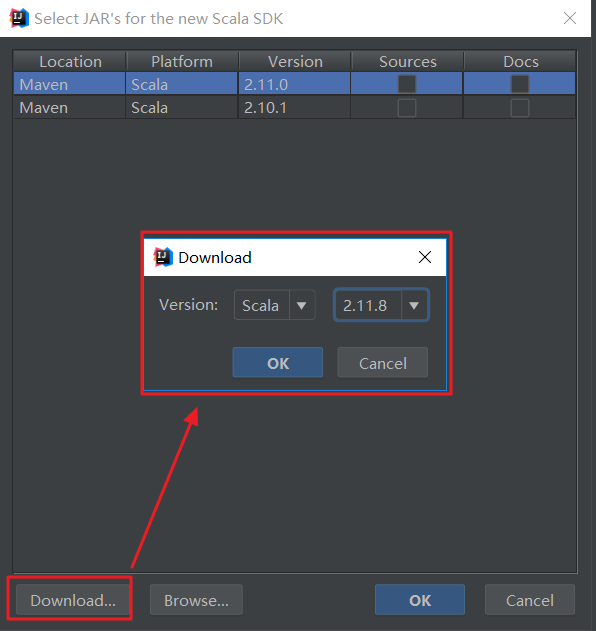
Task: Click "Maven" in the 2.10.1 row
Action: tap(44, 108)
